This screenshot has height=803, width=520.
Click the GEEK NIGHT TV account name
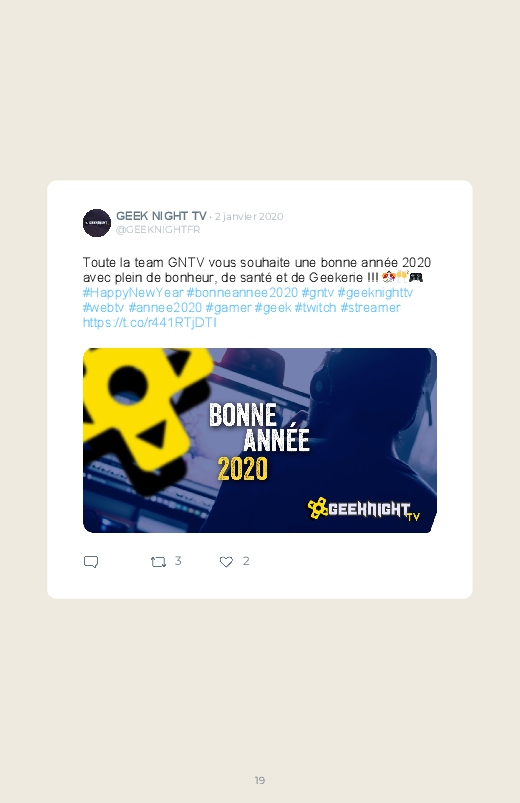click(x=161, y=216)
